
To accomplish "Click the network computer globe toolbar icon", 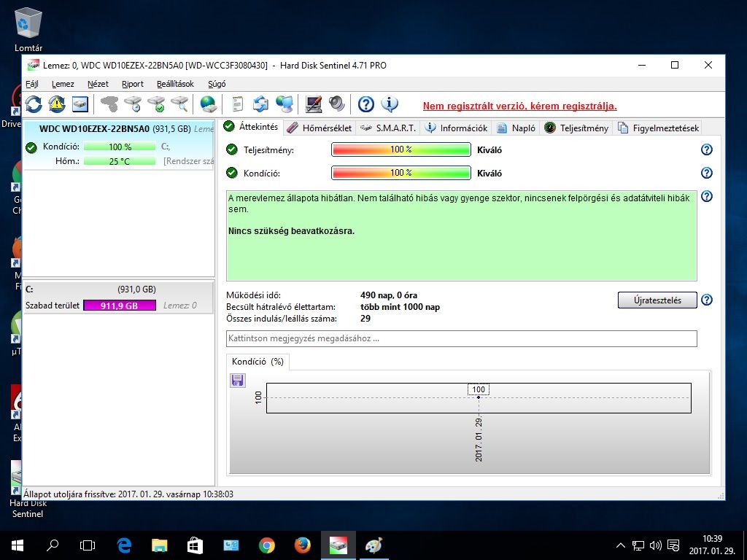I will pos(285,104).
